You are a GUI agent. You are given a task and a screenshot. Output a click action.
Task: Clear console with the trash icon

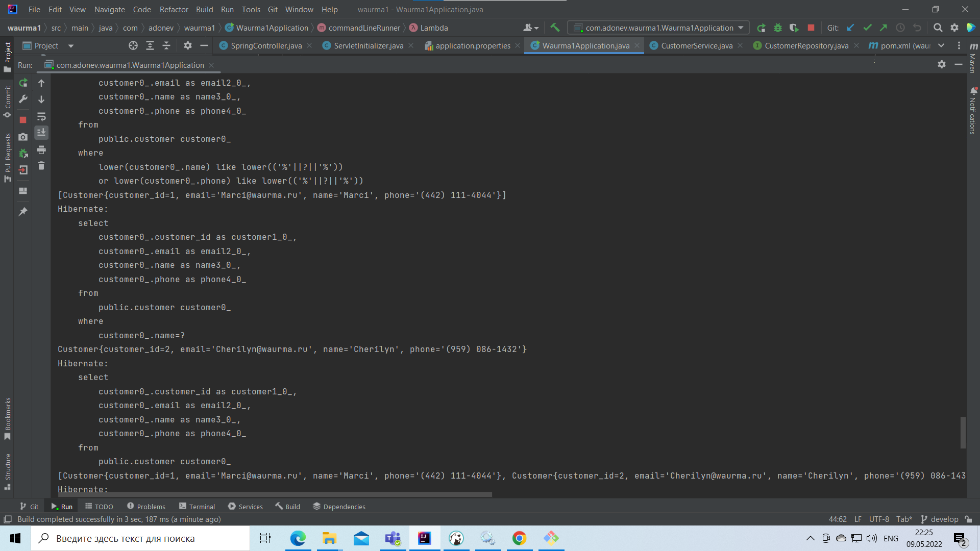41,166
